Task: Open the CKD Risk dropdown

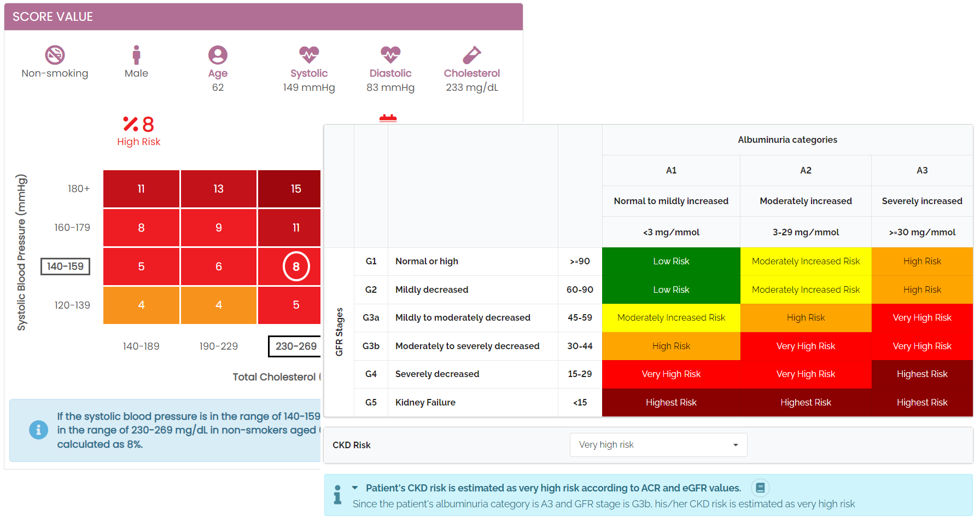Action: (x=658, y=445)
